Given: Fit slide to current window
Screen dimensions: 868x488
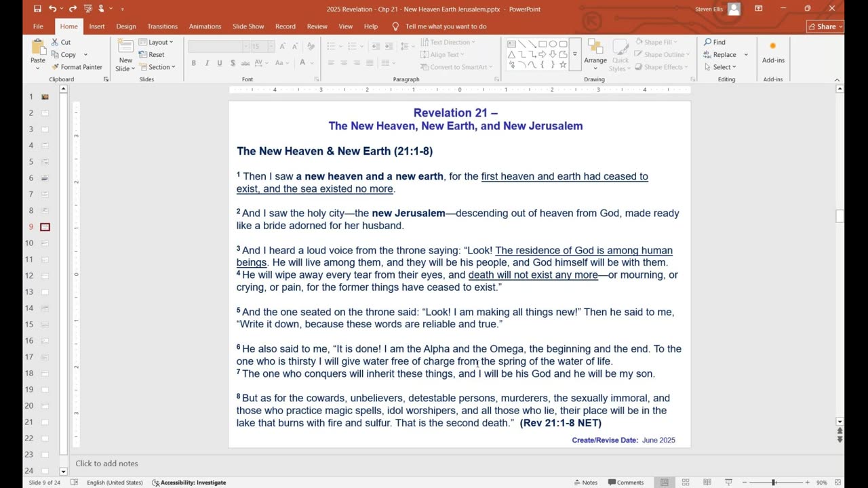Looking at the screenshot, I should click(838, 483).
